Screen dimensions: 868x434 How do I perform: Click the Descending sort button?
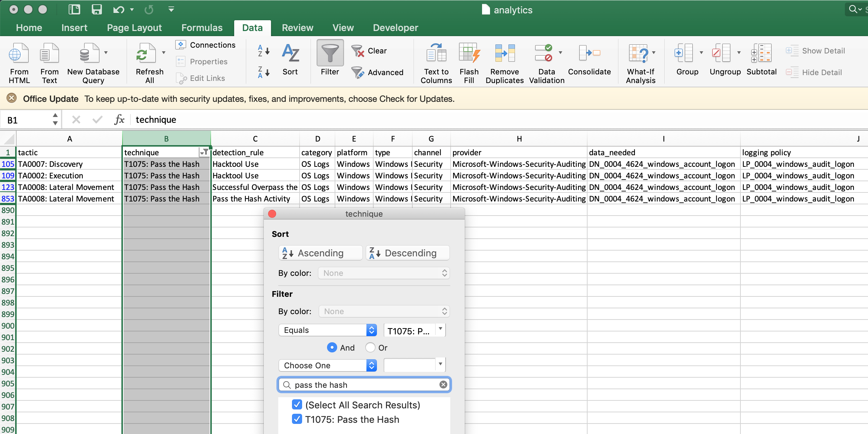pos(408,253)
